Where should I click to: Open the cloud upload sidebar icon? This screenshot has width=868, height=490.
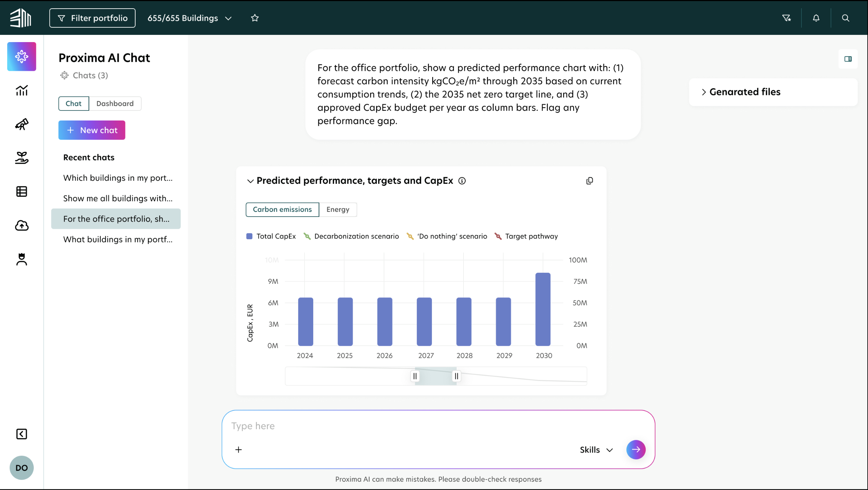point(22,225)
